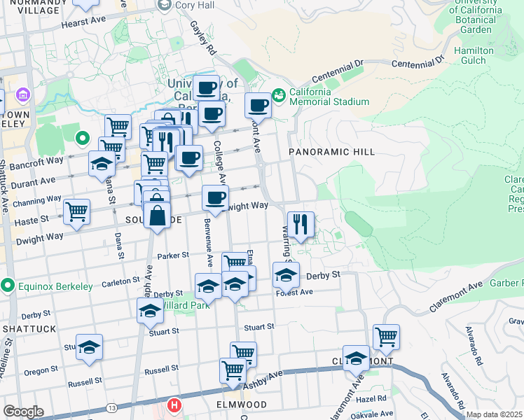Click the green circle pin above Bancroft Way
Screen dimensions: 524x420
tap(83, 139)
